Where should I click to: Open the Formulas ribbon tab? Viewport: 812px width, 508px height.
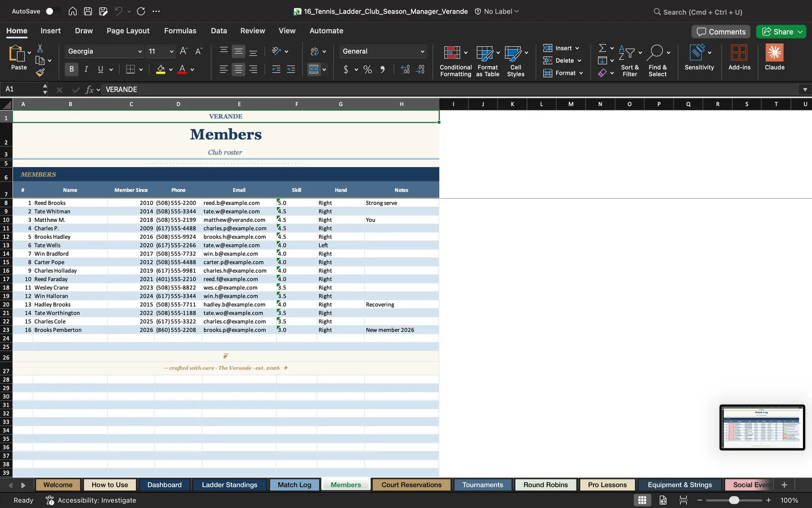pyautogui.click(x=180, y=30)
